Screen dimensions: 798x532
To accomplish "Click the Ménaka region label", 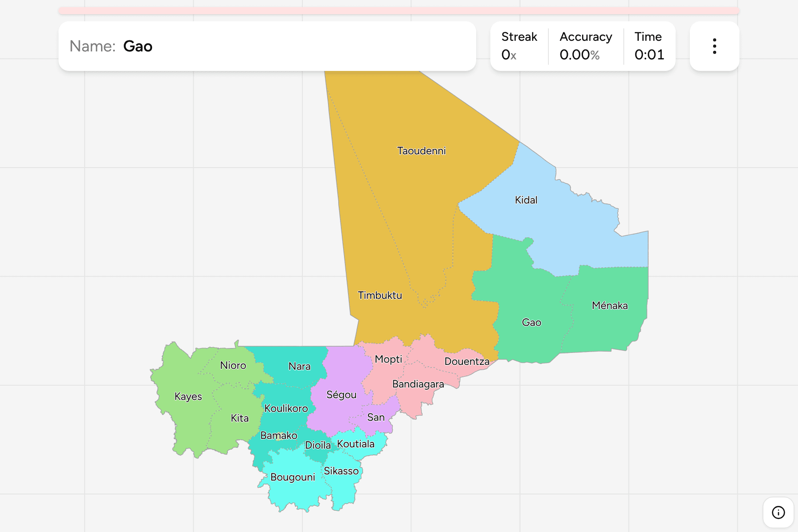I will (610, 305).
